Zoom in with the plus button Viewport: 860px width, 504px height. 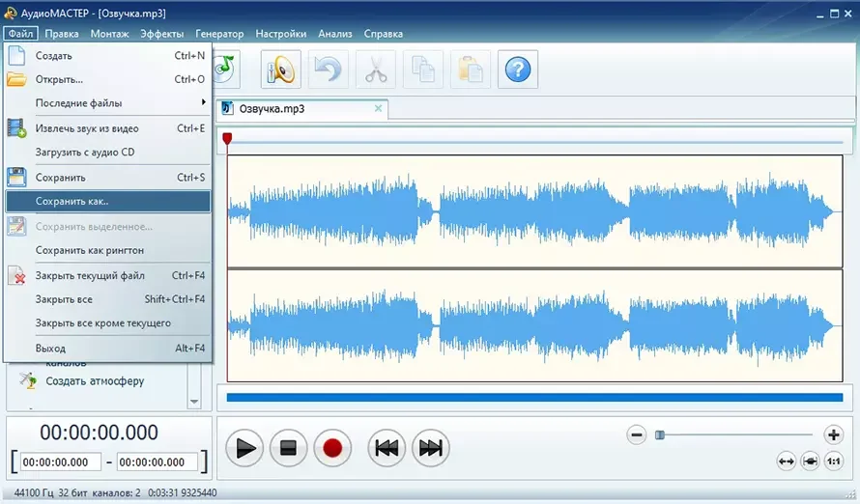834,435
